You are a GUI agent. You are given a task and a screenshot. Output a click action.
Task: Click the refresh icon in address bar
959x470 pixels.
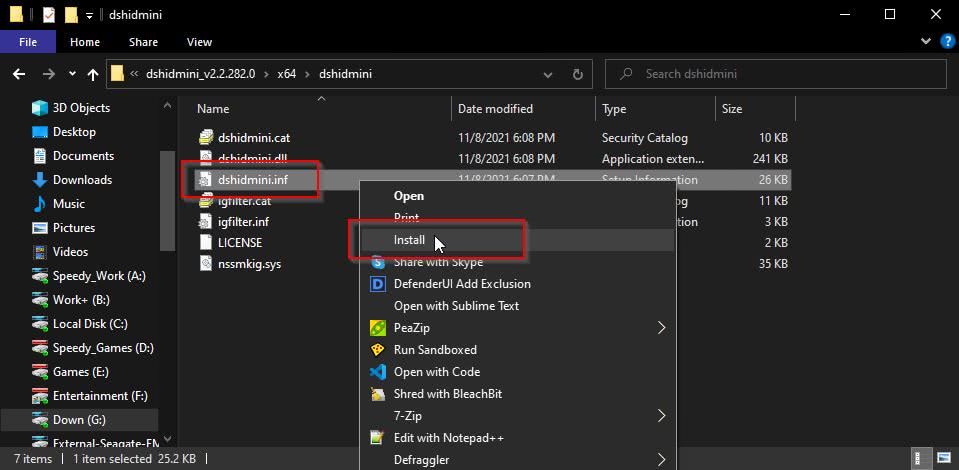point(577,75)
